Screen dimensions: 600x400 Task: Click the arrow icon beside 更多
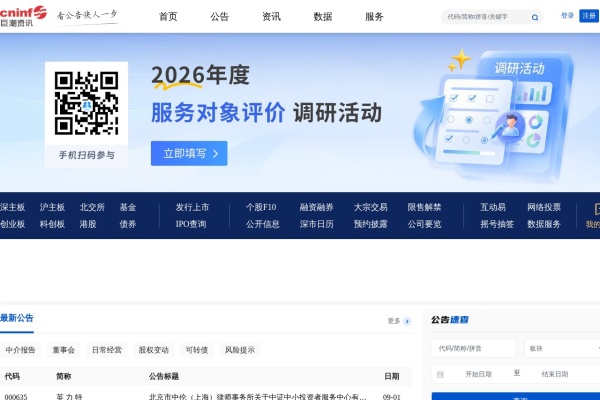coord(407,321)
